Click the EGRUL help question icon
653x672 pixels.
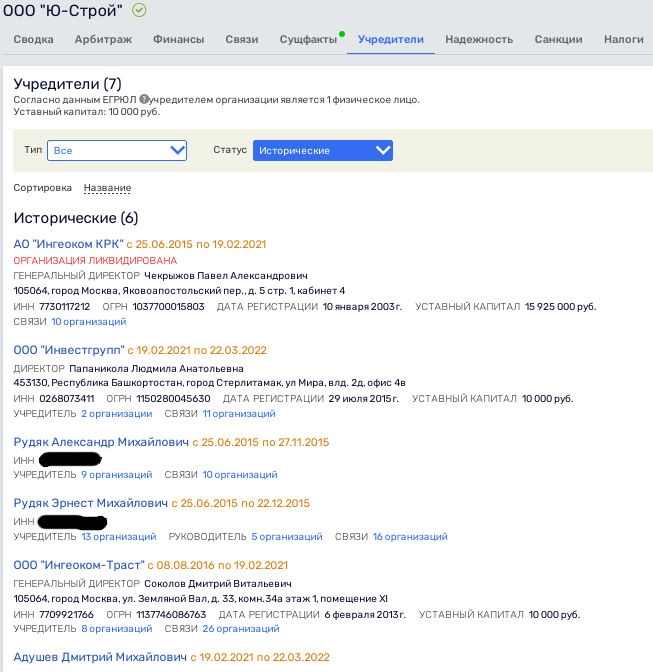coord(144,99)
